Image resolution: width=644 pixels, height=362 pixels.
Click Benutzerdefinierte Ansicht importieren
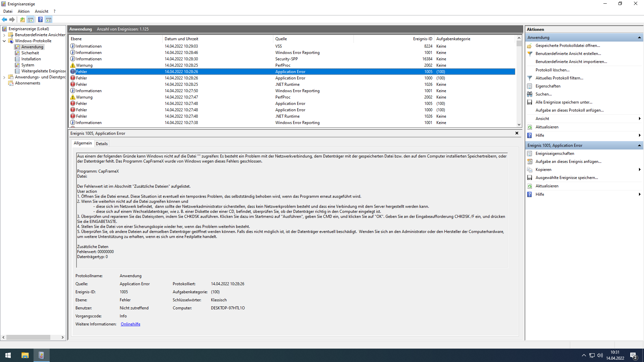[x=571, y=62]
